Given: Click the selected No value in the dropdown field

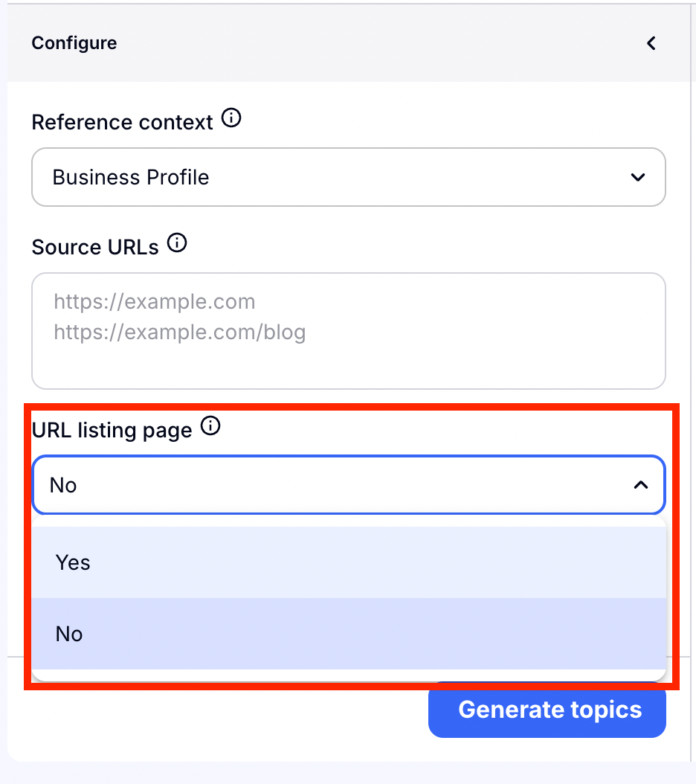Looking at the screenshot, I should [x=63, y=485].
